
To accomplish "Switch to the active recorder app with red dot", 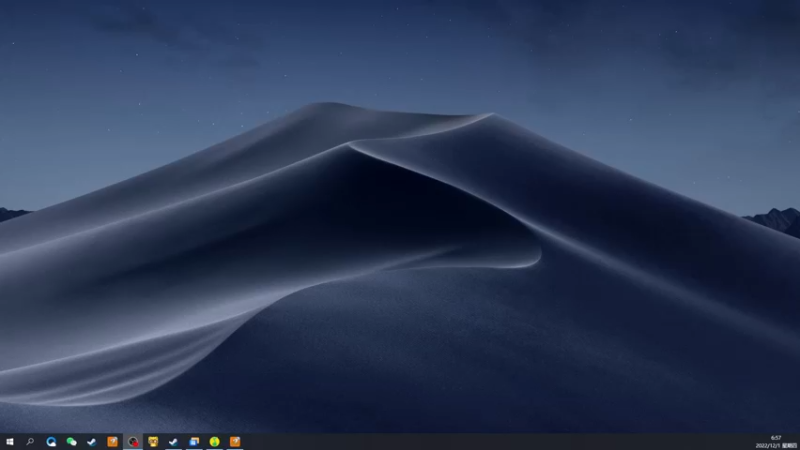I will 133,442.
